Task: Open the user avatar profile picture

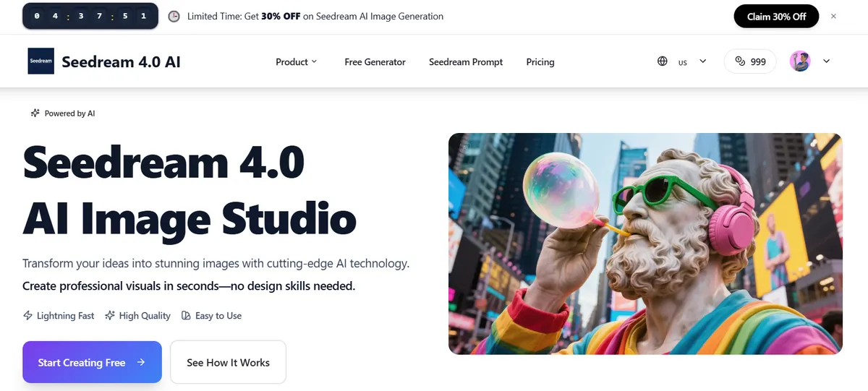Action: click(x=800, y=61)
